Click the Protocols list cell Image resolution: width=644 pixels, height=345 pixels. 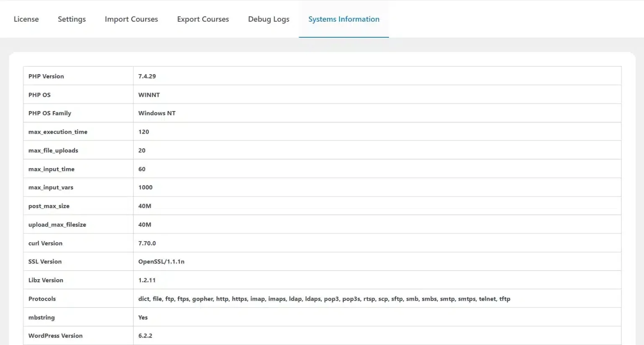click(x=324, y=298)
